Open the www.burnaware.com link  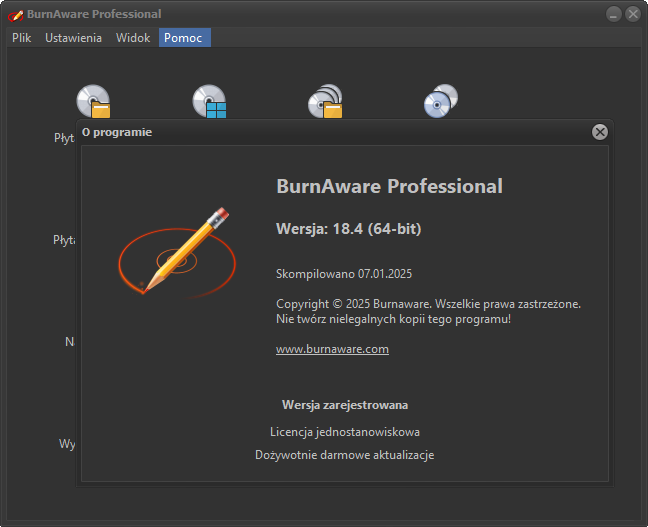[x=332, y=349]
